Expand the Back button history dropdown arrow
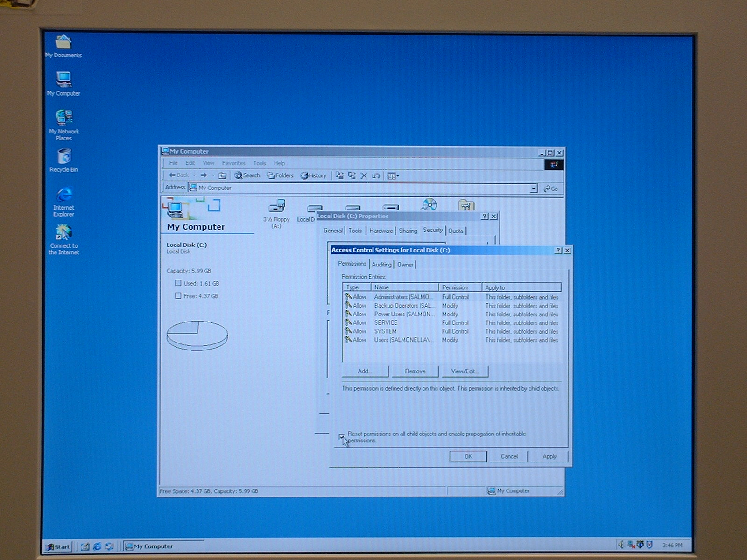747x560 pixels. (194, 175)
